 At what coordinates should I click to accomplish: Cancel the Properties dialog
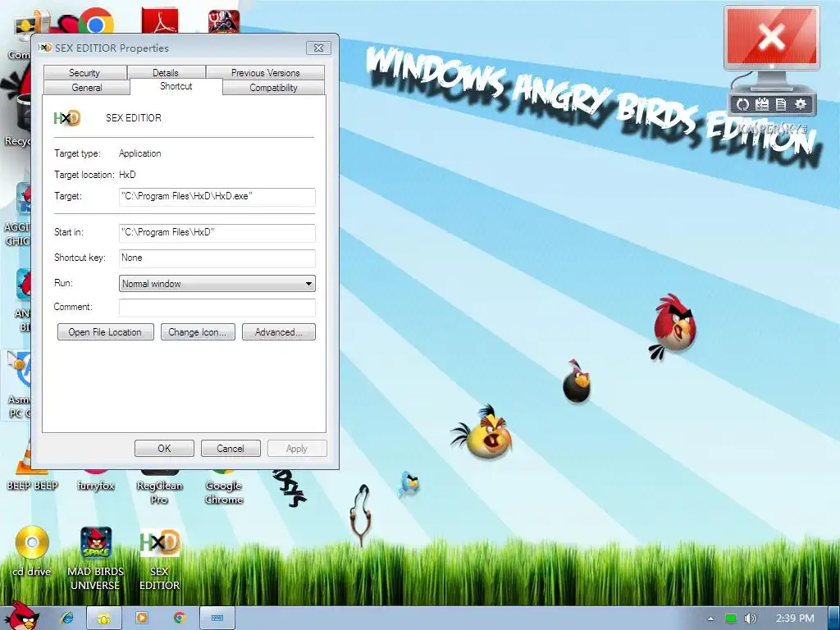point(231,449)
